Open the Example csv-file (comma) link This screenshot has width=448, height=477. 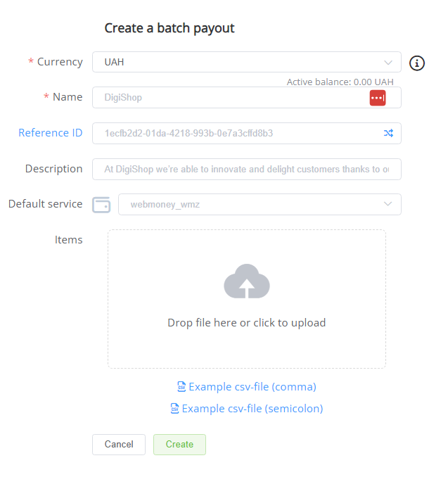tap(252, 387)
